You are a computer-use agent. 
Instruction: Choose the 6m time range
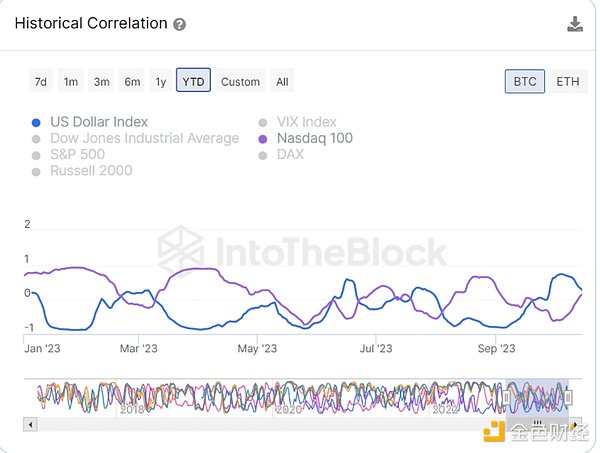pos(132,81)
